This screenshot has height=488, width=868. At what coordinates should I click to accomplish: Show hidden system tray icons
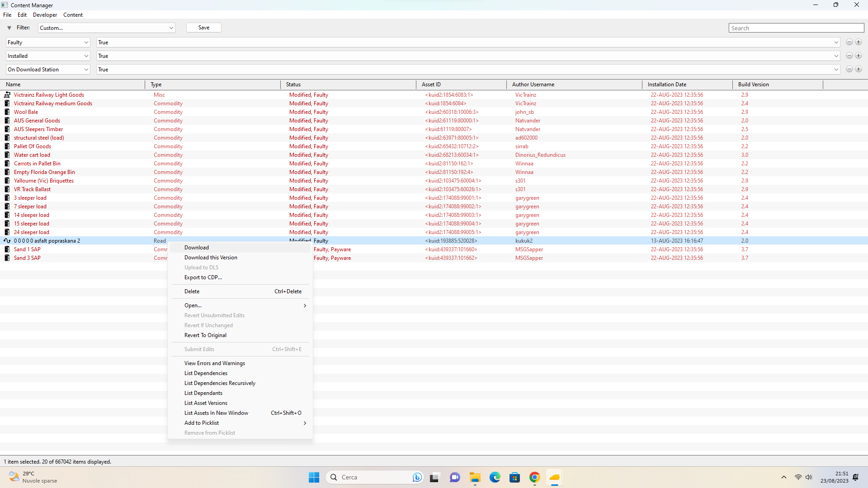[x=784, y=477]
